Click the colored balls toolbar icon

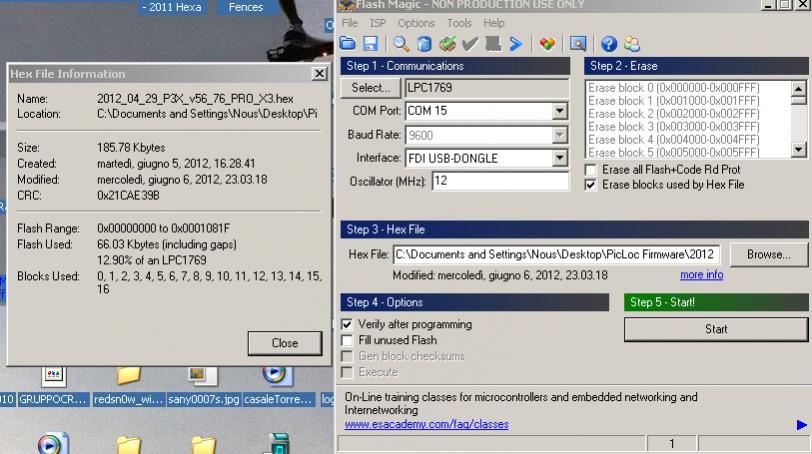click(x=546, y=43)
